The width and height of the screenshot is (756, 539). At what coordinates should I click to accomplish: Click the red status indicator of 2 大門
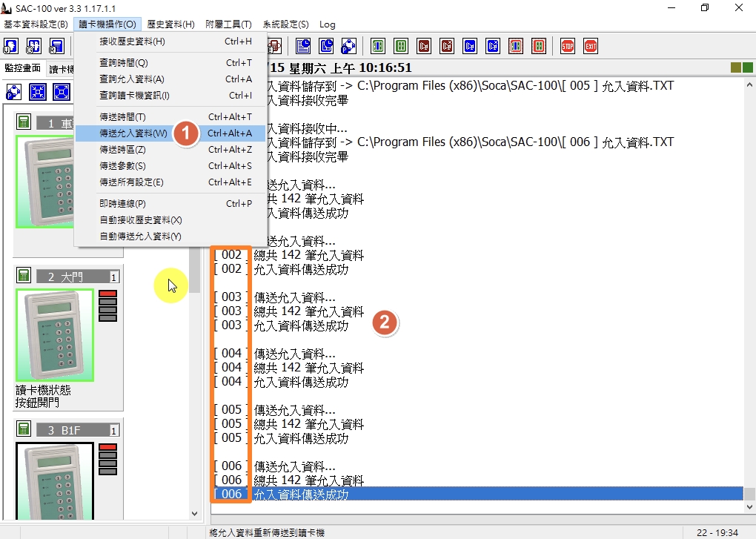108,294
